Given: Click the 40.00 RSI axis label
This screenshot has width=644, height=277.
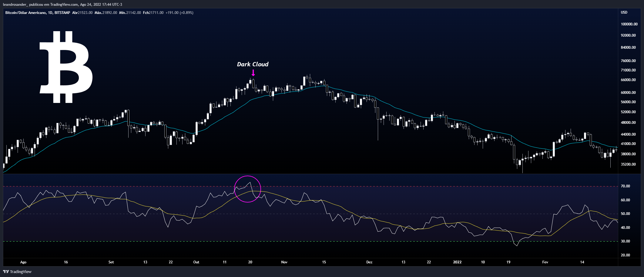Looking at the screenshot, I should pyautogui.click(x=625, y=228).
